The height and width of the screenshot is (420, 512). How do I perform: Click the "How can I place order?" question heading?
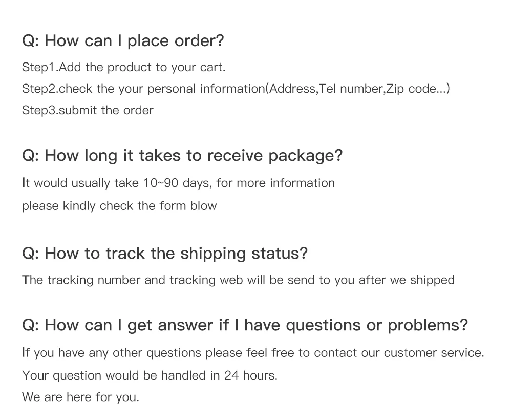[x=123, y=41]
